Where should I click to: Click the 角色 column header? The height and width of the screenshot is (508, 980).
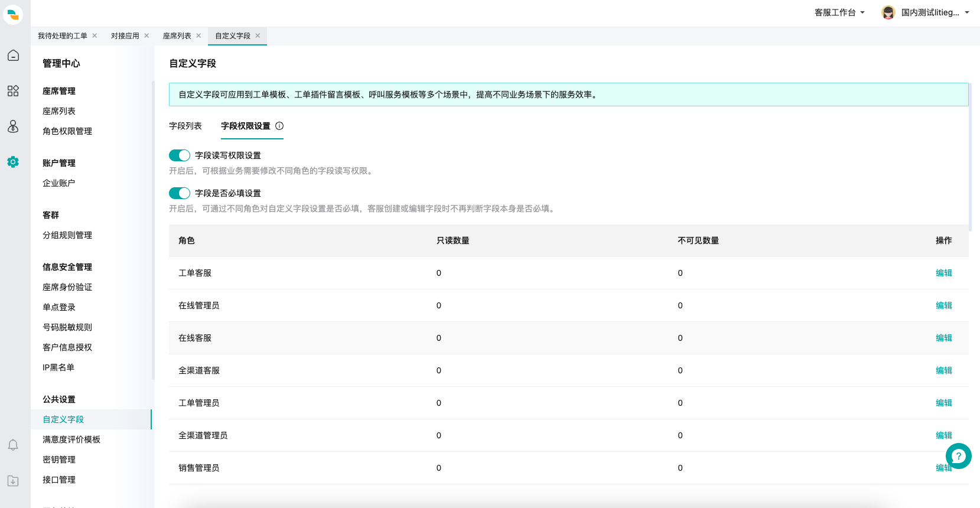point(187,240)
